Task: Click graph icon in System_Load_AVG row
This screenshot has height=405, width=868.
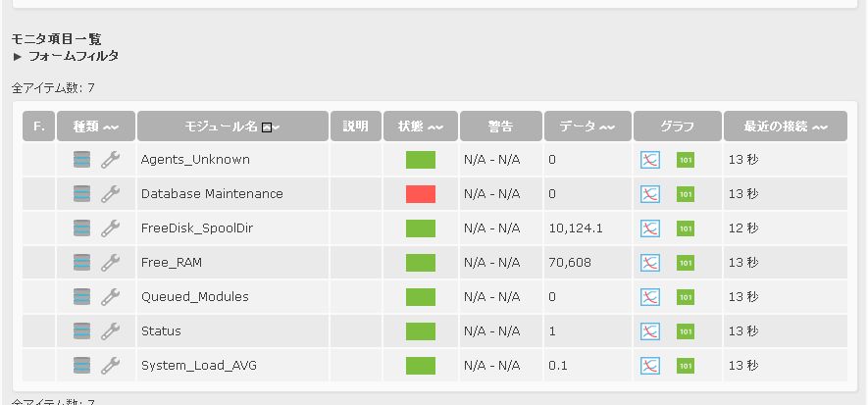Action: click(650, 366)
